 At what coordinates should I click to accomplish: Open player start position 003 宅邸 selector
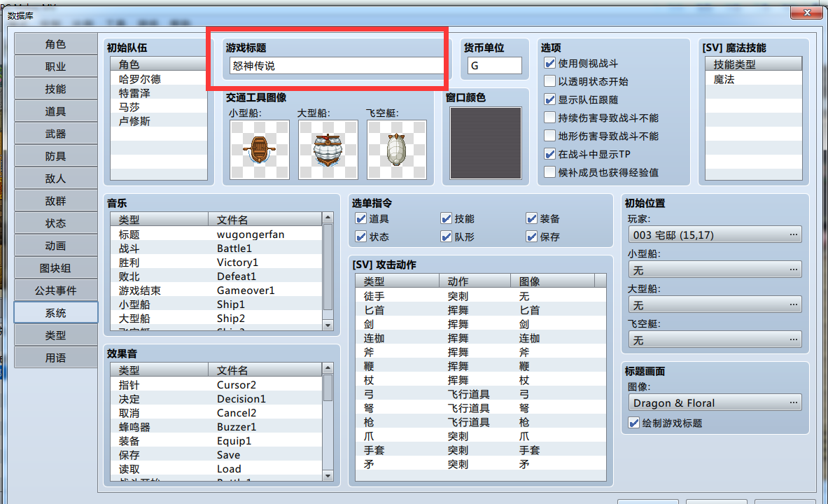[715, 235]
